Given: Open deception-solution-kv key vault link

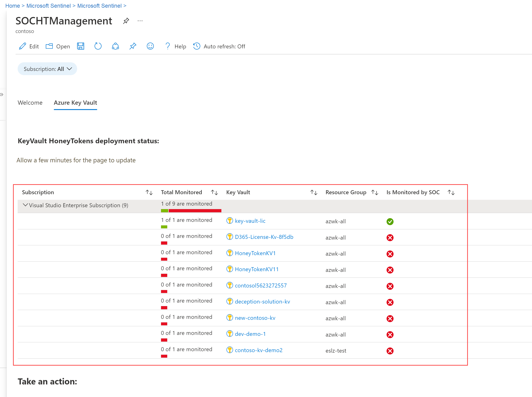Looking at the screenshot, I should (x=262, y=302).
